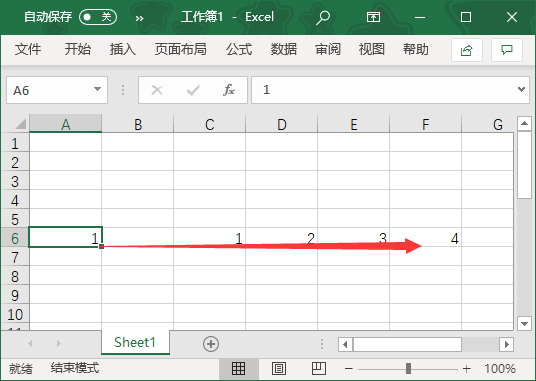Select cell C6 containing 1
The height and width of the screenshot is (381, 536).
pyautogui.click(x=210, y=237)
